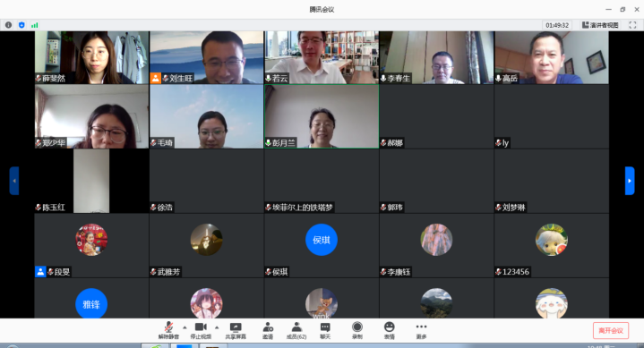Open the chat panel (聊天)
Screen dimensions: 644x348
coord(325,330)
